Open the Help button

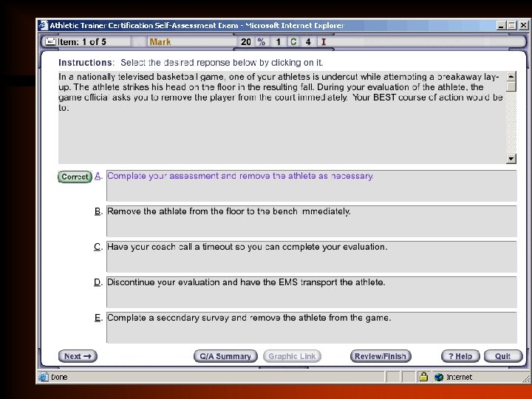tap(460, 356)
